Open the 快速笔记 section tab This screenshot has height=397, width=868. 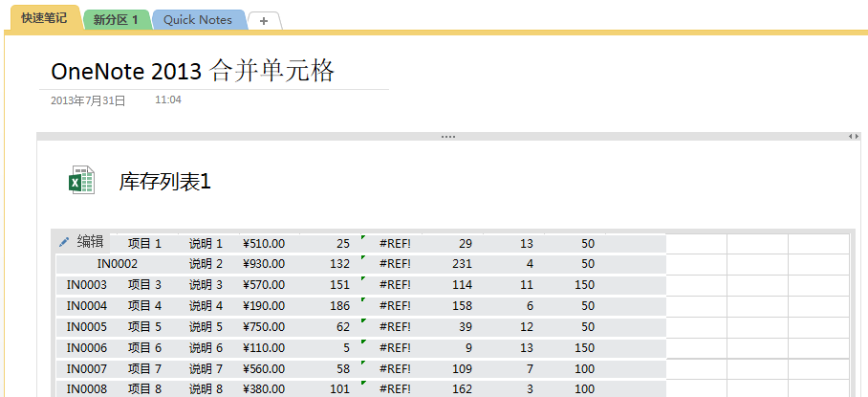(44, 18)
